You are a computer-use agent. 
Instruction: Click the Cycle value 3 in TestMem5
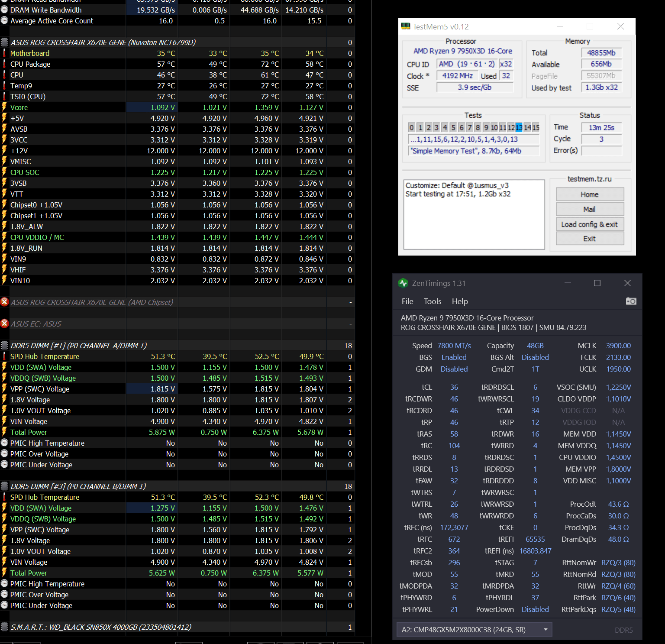click(x=601, y=139)
